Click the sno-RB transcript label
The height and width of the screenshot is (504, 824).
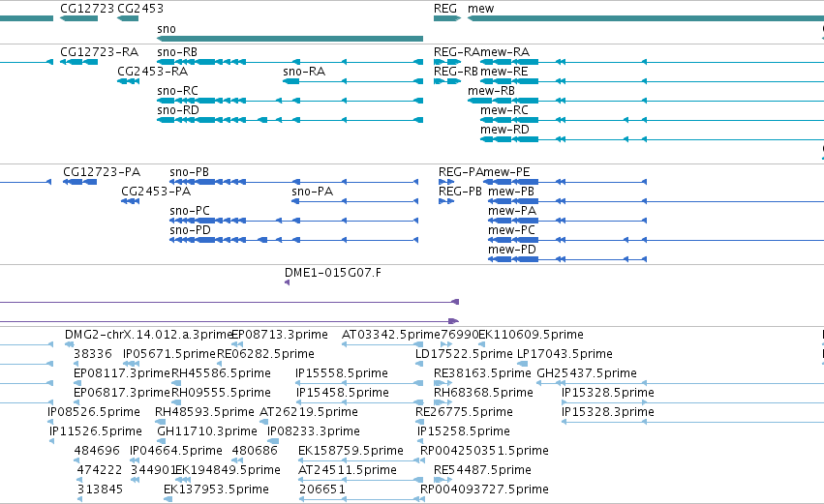pos(177,52)
